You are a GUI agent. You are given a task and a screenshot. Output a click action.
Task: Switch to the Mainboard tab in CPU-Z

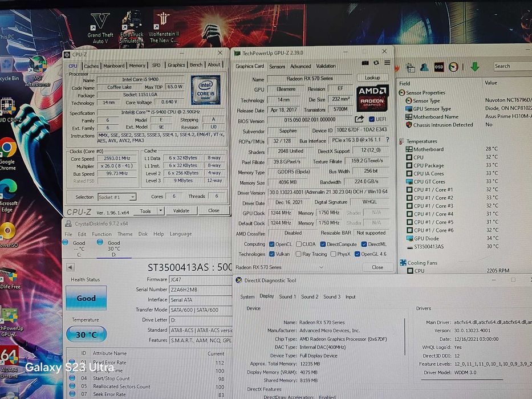113,66
